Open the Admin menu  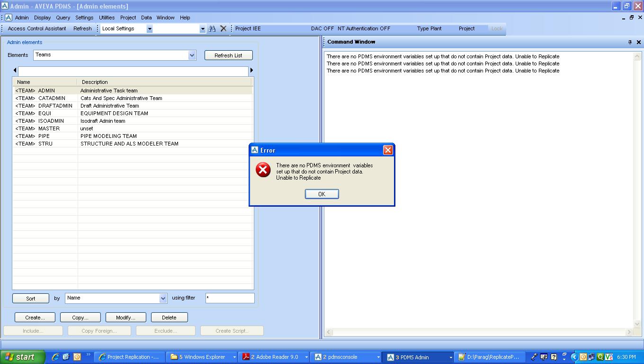[22, 18]
